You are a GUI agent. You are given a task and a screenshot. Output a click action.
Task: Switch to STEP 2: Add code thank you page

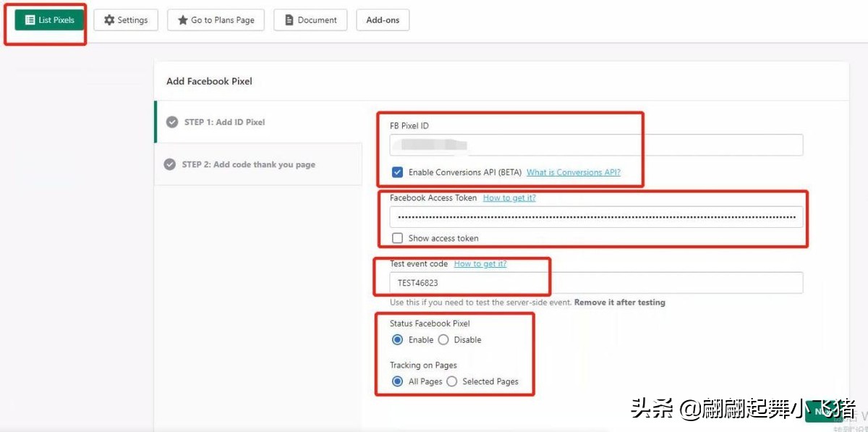pos(249,164)
